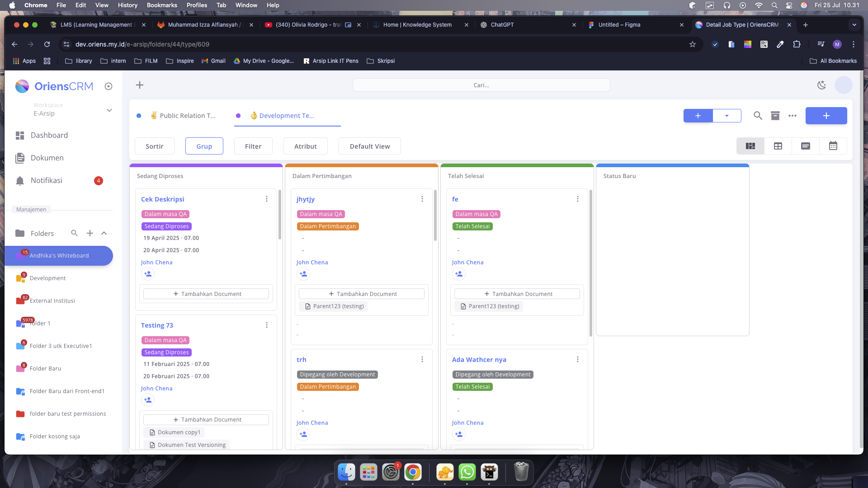This screenshot has height=488, width=868.
Task: Open the Notifikasi menu item
Action: [47, 180]
